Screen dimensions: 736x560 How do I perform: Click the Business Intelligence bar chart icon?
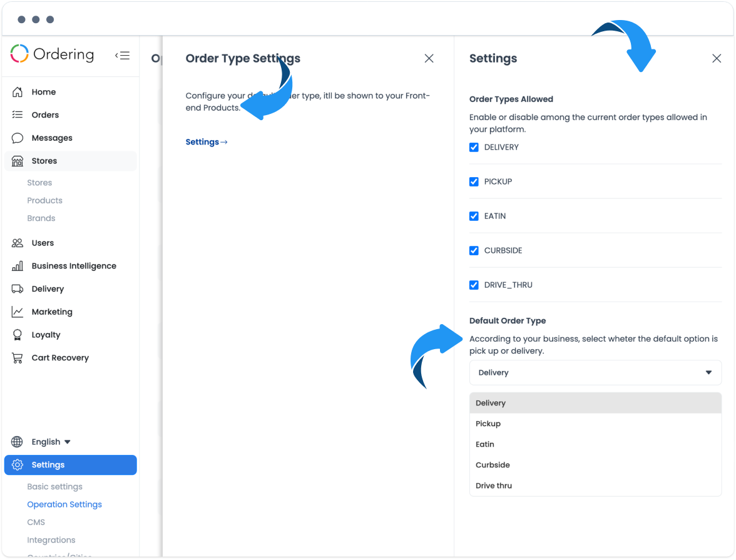18,266
